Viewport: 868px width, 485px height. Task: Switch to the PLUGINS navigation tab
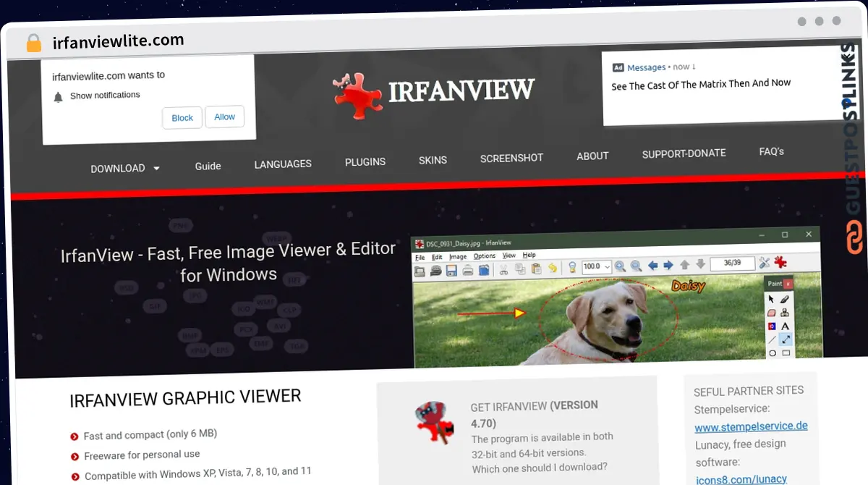tap(365, 161)
